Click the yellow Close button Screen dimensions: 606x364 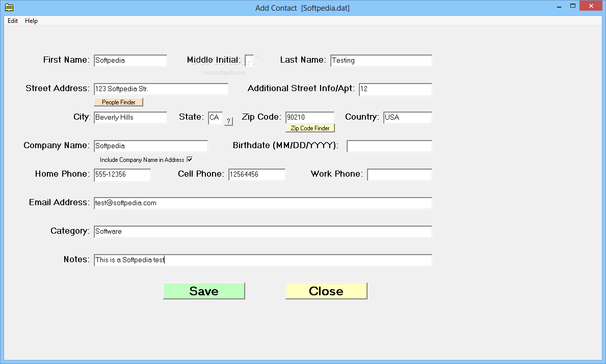326,291
